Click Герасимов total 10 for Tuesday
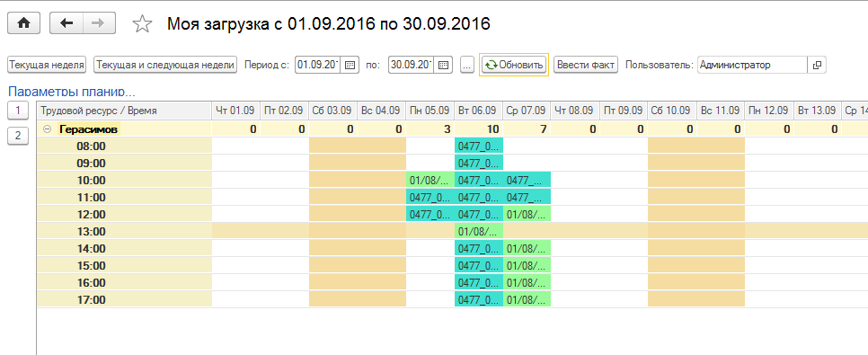868x355 pixels. tap(478, 129)
